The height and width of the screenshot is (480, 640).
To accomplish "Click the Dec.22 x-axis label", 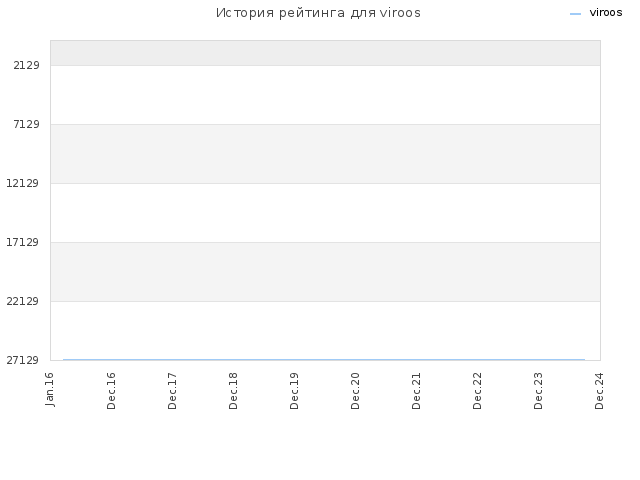I will click(x=477, y=391).
